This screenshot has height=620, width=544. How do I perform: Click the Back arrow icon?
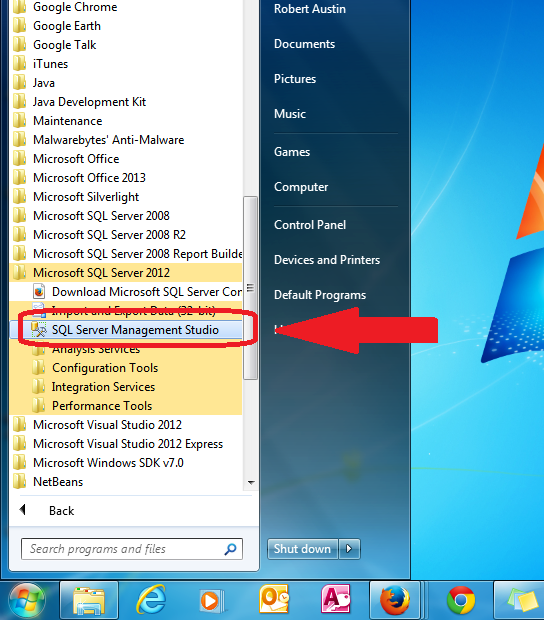pos(23,510)
